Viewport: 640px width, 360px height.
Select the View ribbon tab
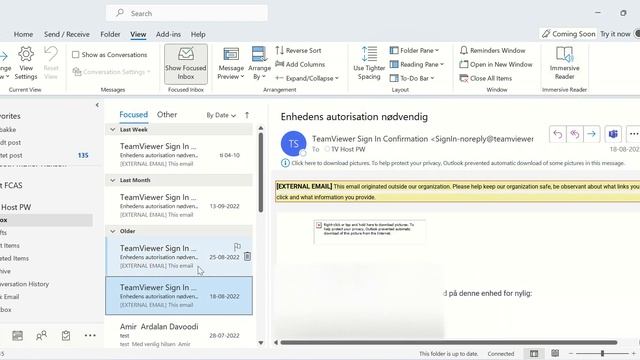tap(138, 34)
